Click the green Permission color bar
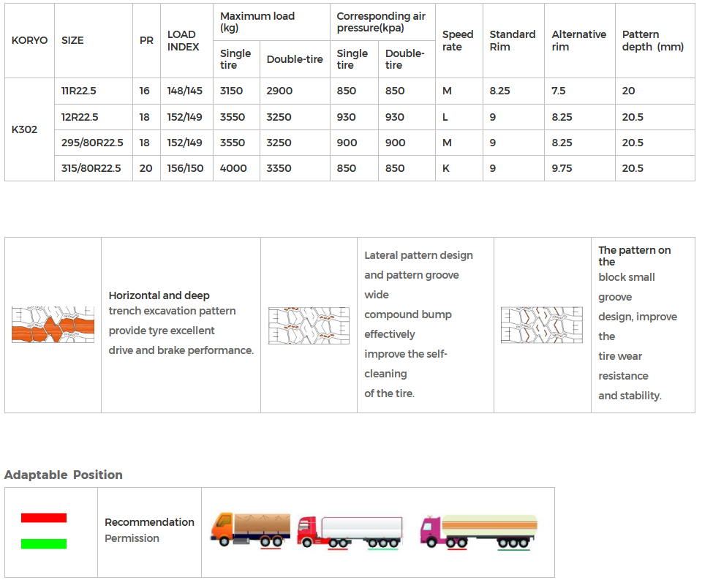 tap(44, 543)
